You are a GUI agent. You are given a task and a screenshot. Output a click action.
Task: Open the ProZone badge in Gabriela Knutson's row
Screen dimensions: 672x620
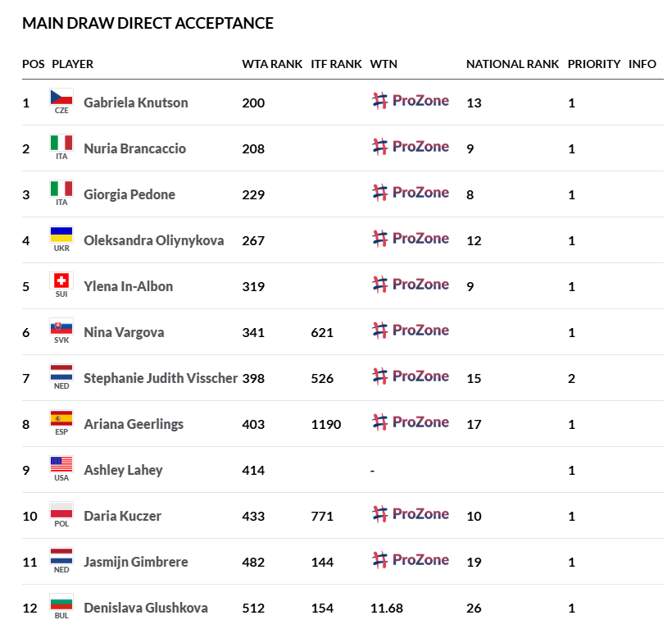tap(410, 101)
